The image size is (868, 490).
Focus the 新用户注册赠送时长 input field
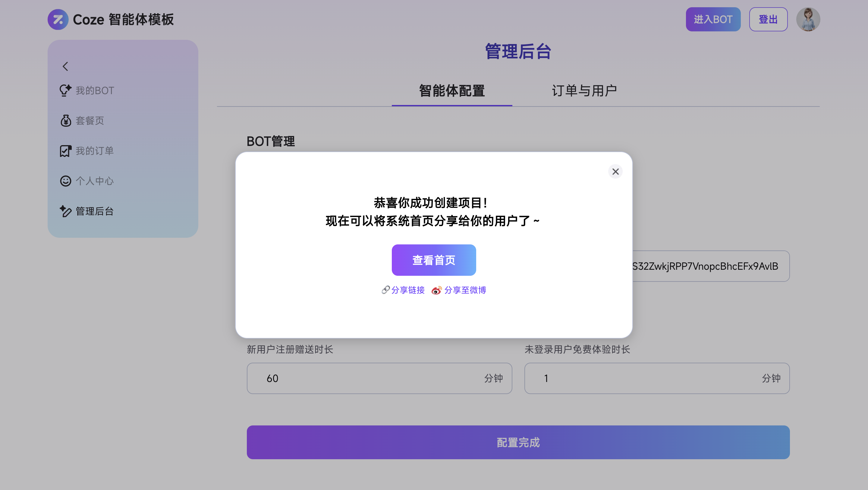click(x=379, y=378)
